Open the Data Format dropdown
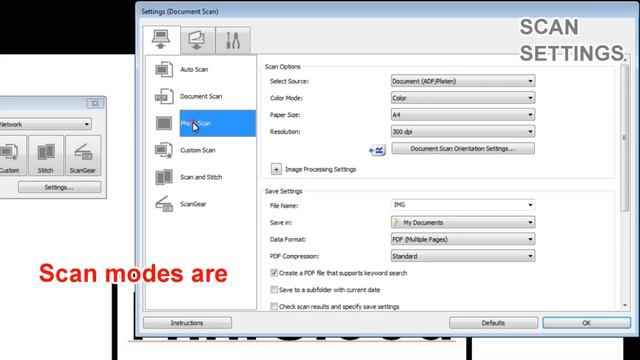 (463, 239)
